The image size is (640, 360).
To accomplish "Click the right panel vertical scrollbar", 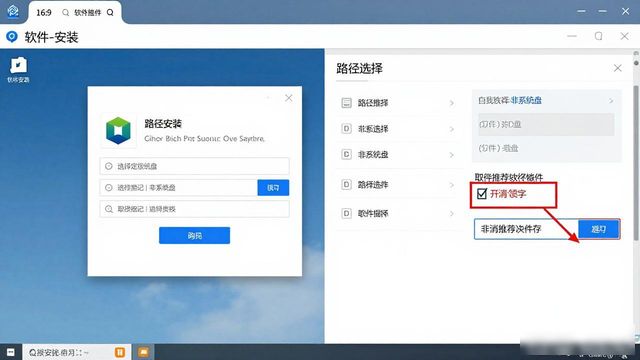I will 636,163.
